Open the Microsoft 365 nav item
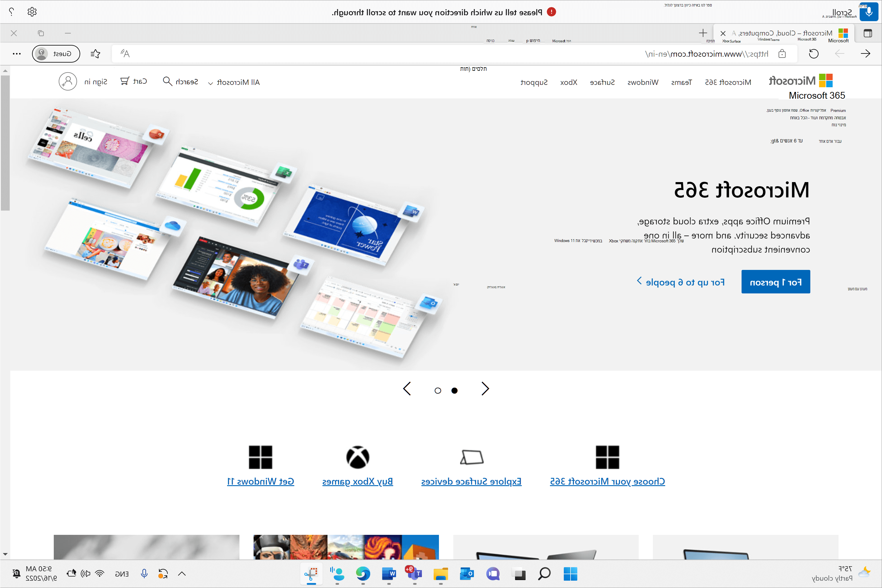Image resolution: width=882 pixels, height=588 pixels. click(x=728, y=82)
